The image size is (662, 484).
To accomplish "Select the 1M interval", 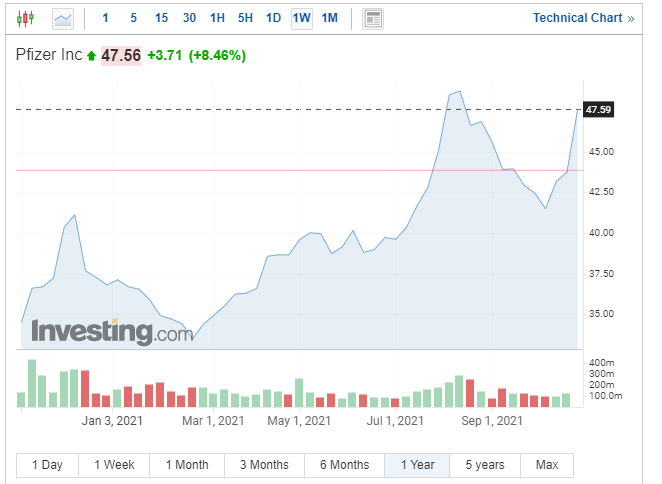I will [330, 18].
